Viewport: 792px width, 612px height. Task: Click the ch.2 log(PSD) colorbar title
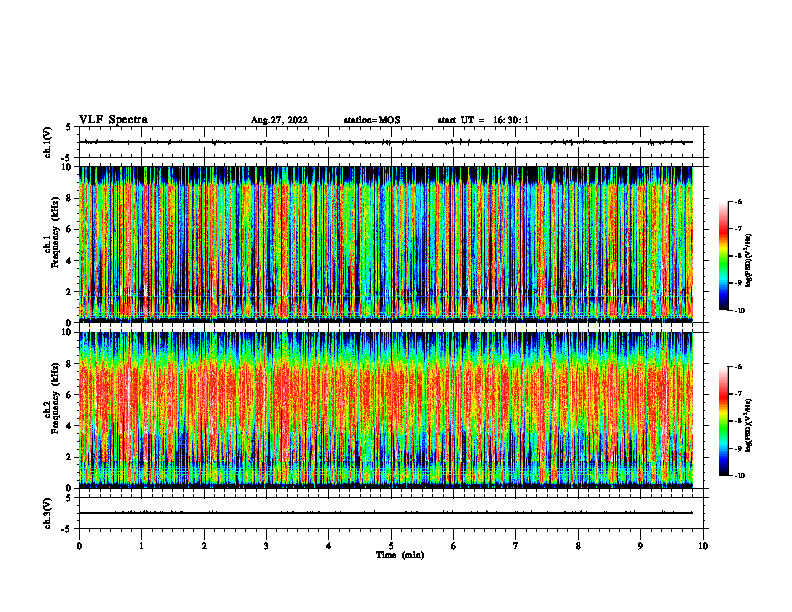click(749, 425)
